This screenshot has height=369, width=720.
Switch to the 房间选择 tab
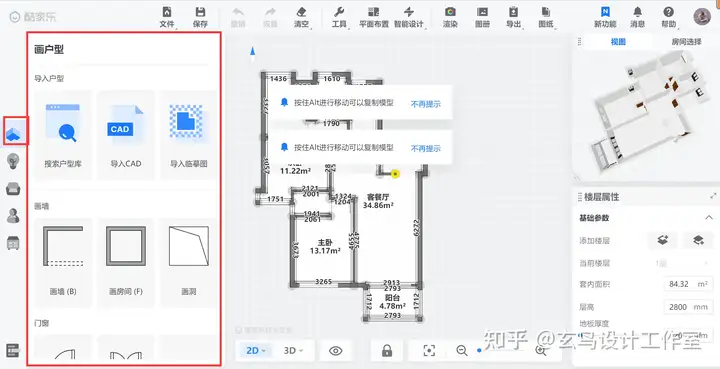click(x=686, y=42)
